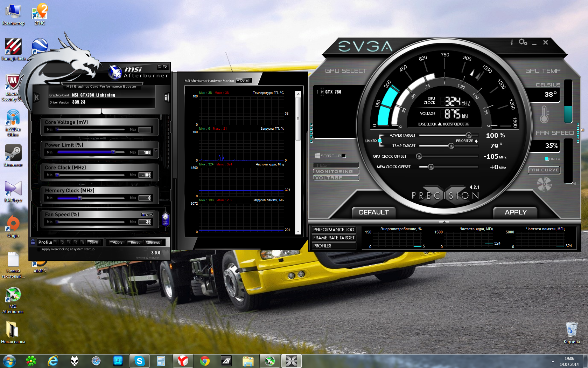
Task: Toggle Auto fan speed in Afterburner
Action: click(147, 215)
